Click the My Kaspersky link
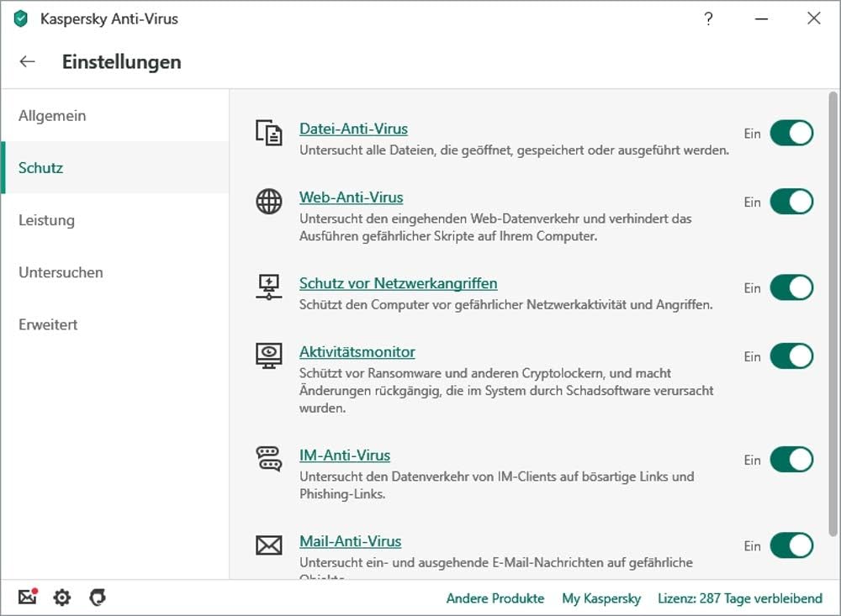This screenshot has width=841, height=616. click(601, 598)
